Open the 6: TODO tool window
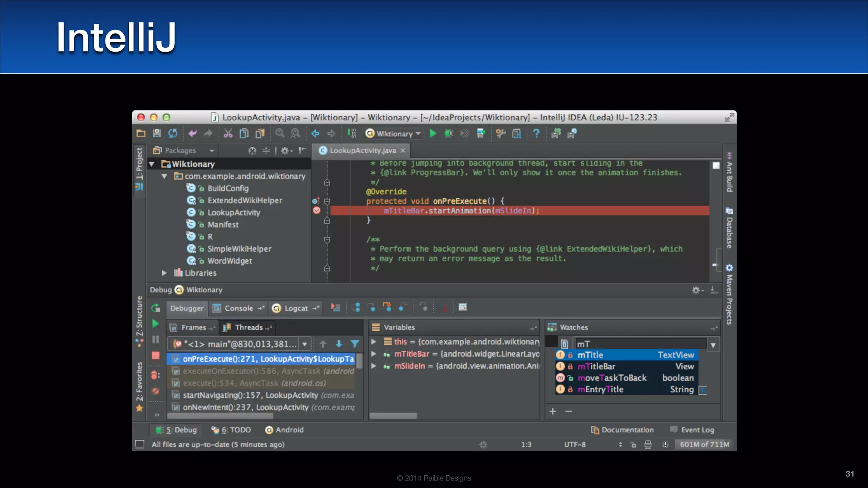This screenshot has height=488, width=868. (231, 430)
